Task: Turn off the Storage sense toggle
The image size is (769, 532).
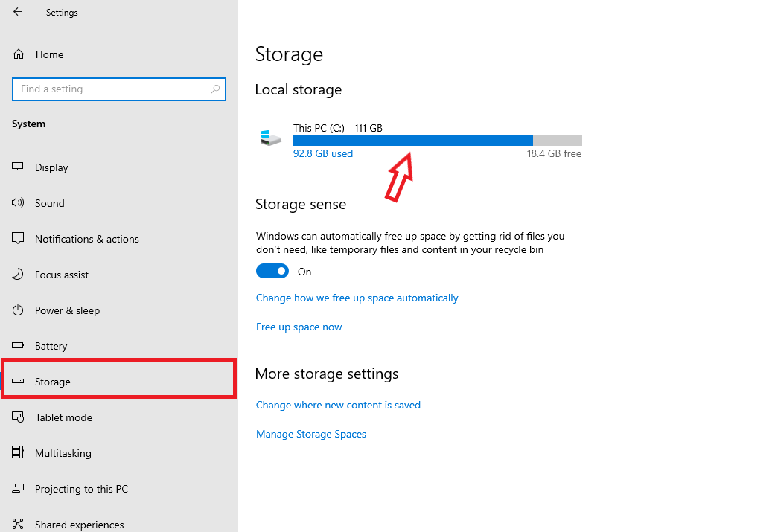Action: coord(272,271)
